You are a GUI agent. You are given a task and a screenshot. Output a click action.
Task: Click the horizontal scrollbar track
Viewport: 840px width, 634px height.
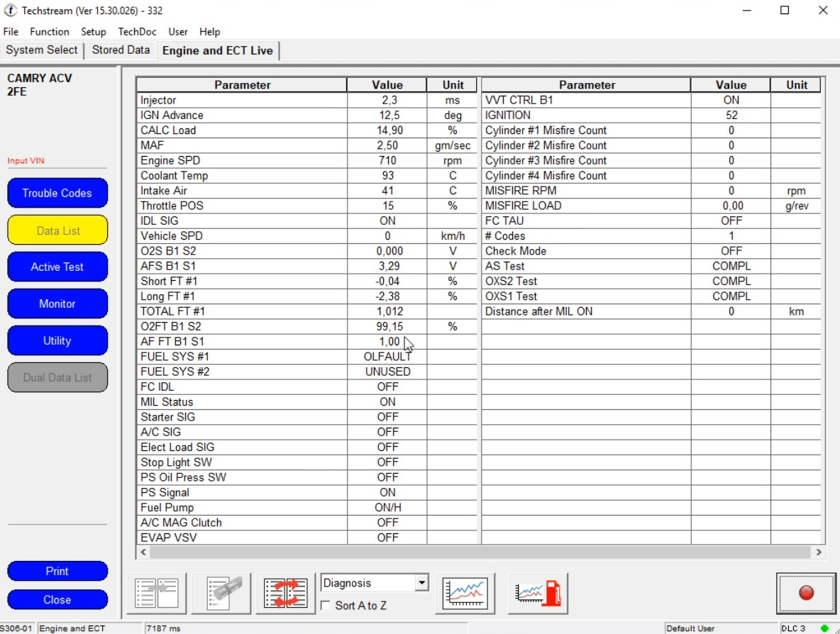tap(480, 552)
